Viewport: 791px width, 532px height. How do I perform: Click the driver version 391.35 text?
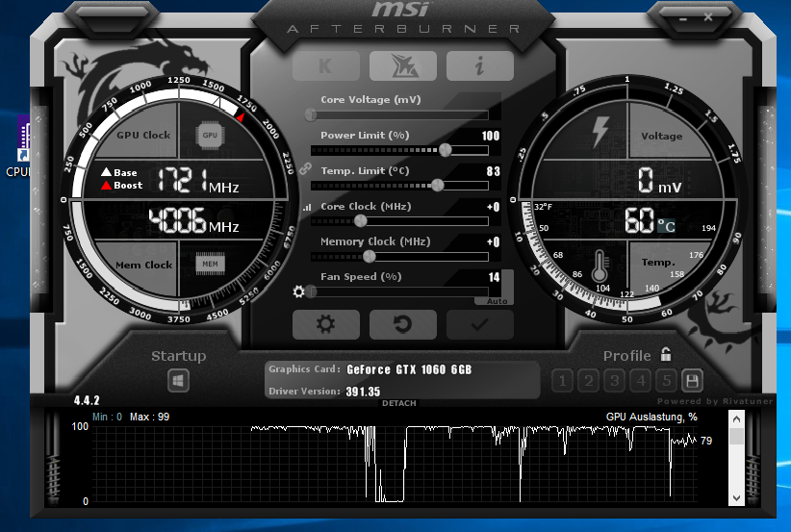tap(363, 392)
